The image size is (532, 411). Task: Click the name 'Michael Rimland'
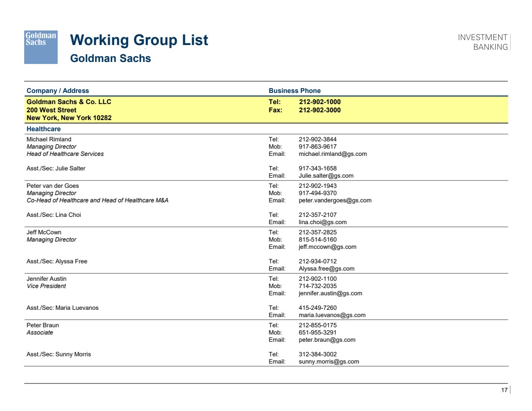click(x=49, y=139)
